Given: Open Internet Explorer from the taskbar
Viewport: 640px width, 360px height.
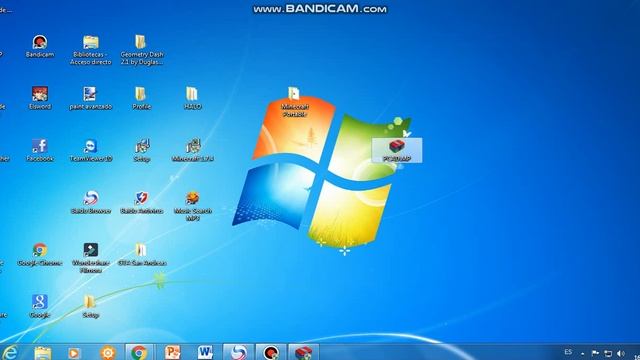Looking at the screenshot, I should 10,352.
